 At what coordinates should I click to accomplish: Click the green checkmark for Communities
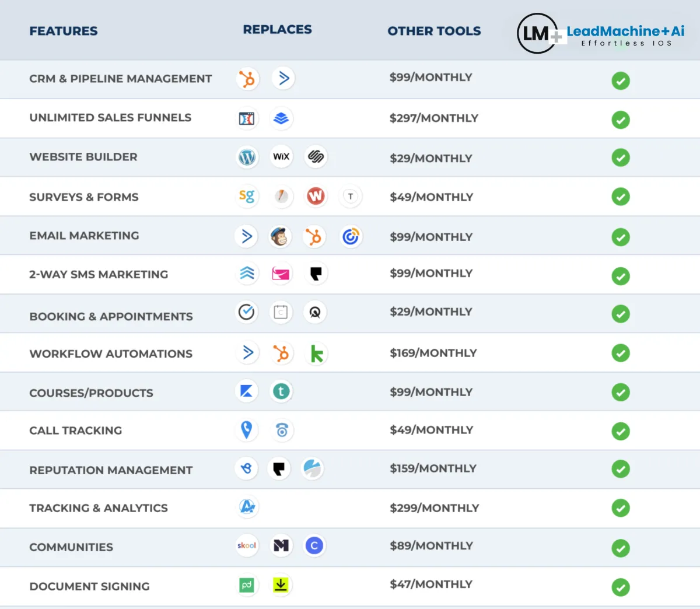coord(621,548)
